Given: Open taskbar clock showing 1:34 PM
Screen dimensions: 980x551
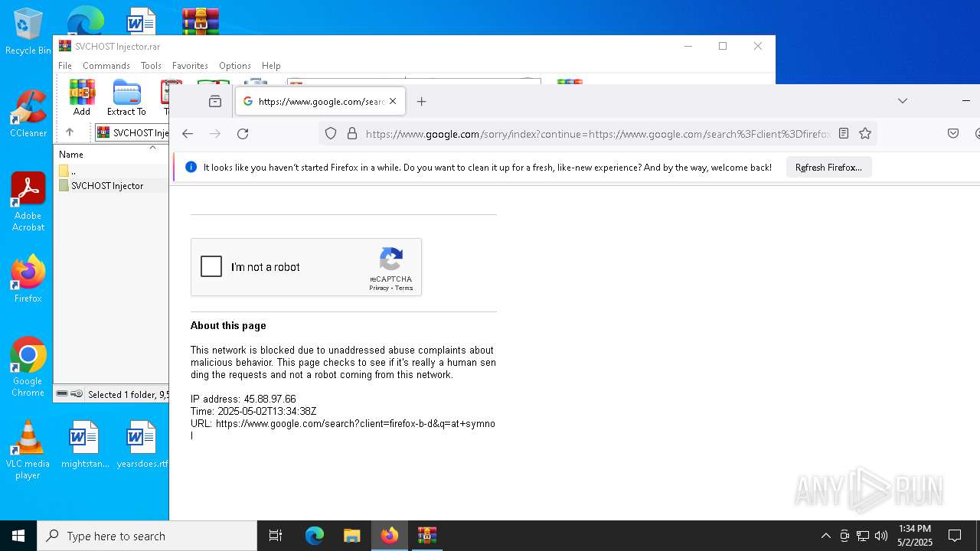Looking at the screenshot, I should tap(915, 536).
